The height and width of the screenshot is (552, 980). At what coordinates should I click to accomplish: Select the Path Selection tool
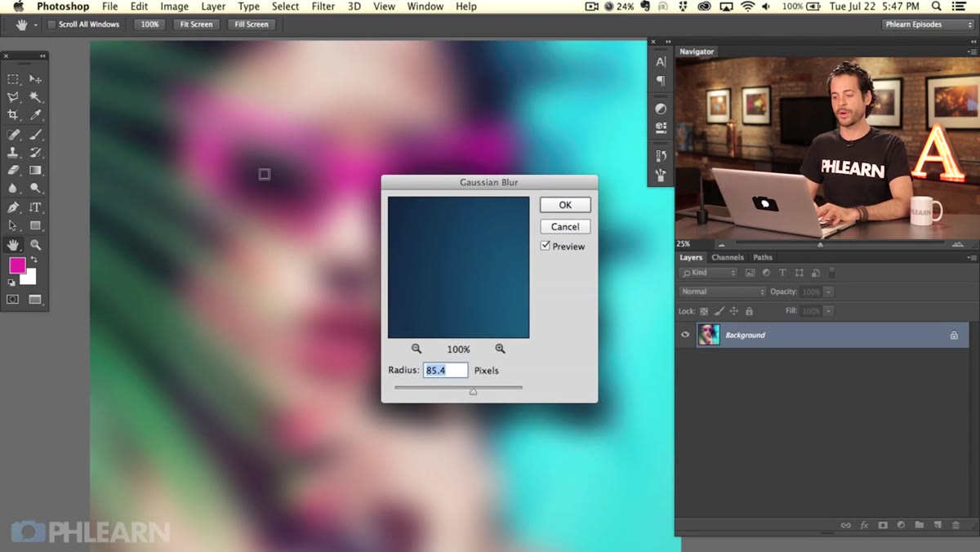tap(13, 225)
